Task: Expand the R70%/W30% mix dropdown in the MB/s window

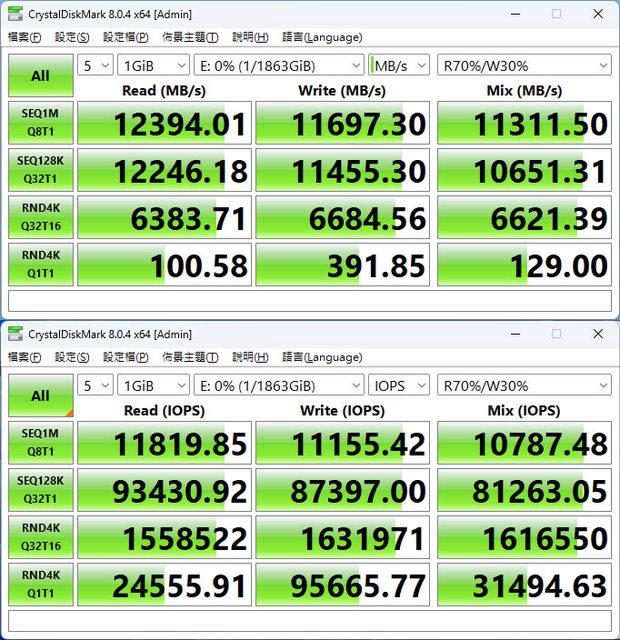Action: [524, 65]
